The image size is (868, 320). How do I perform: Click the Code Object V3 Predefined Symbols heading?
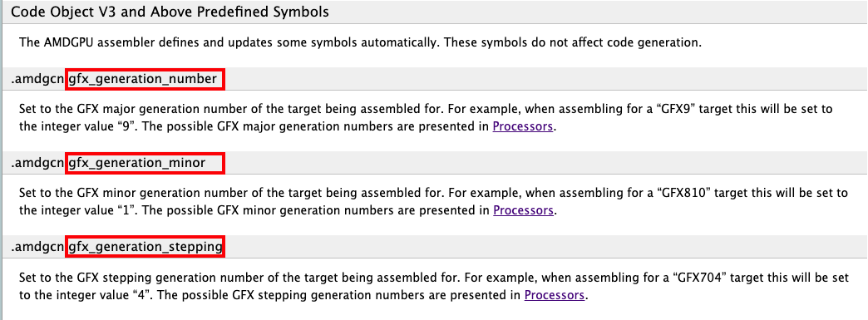click(x=170, y=12)
